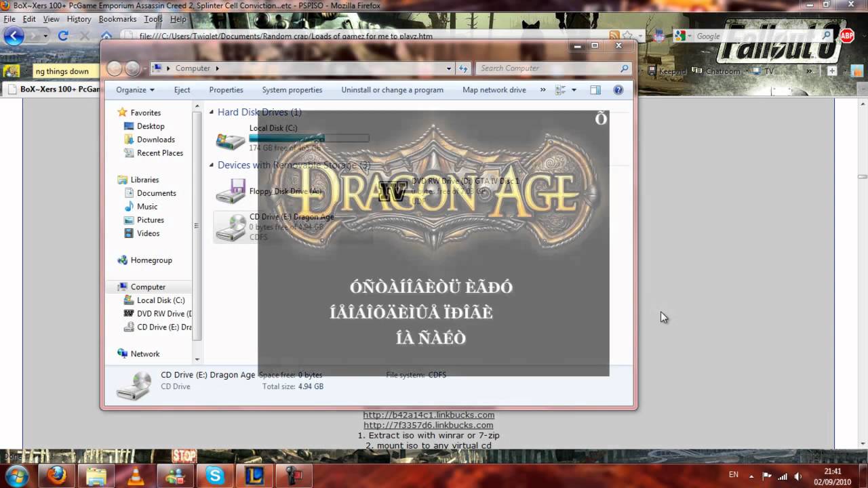This screenshot has height=488, width=868.
Task: Open the view options dropdown arrow
Action: point(574,89)
